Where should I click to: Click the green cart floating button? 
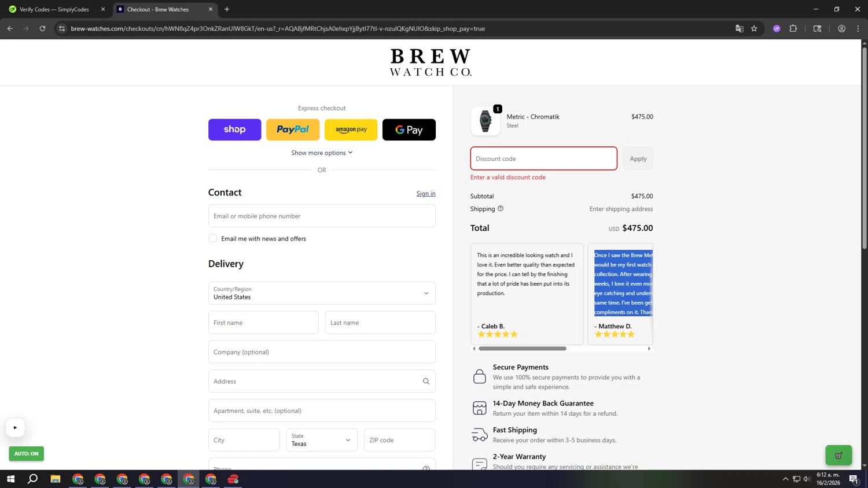coord(838,456)
